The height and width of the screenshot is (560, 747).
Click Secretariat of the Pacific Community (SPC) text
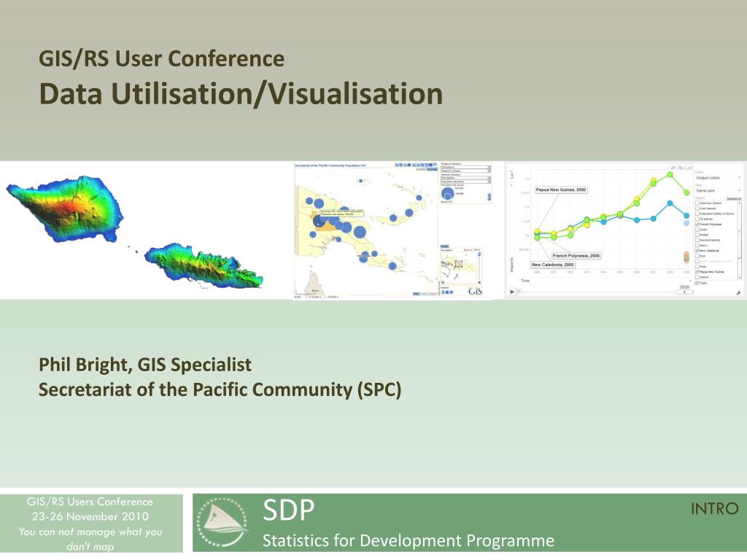[x=220, y=389]
